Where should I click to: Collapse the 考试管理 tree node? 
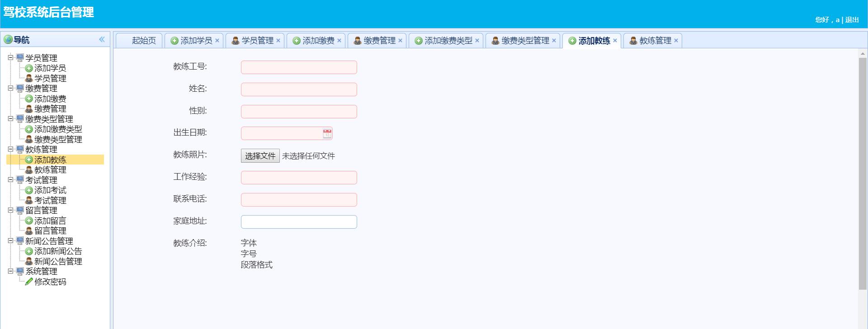[x=10, y=180]
